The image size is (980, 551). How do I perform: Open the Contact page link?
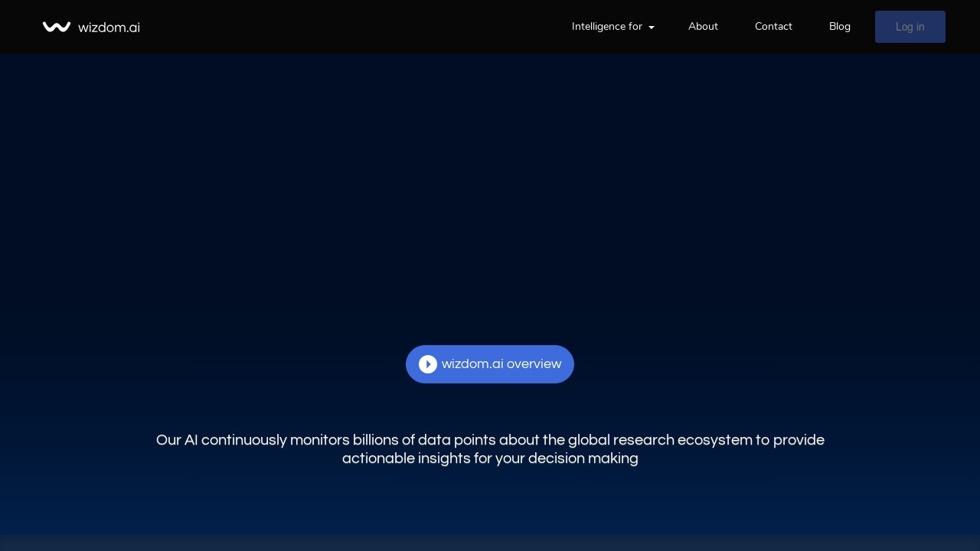(x=773, y=27)
